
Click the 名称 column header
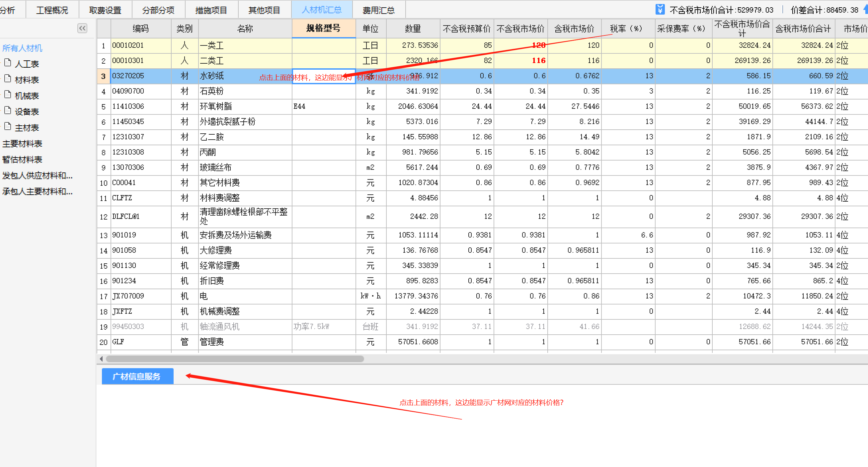point(245,29)
